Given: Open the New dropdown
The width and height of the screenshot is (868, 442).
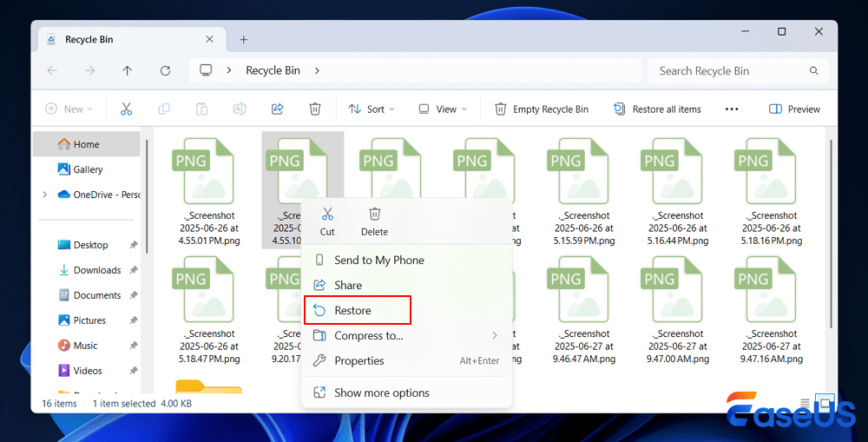Looking at the screenshot, I should 69,109.
